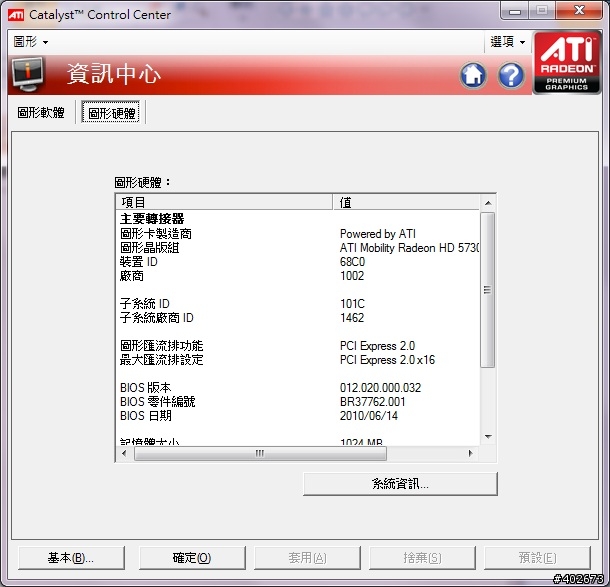
Task: Select the BIOS 日期 row label
Action: pyautogui.click(x=146, y=416)
